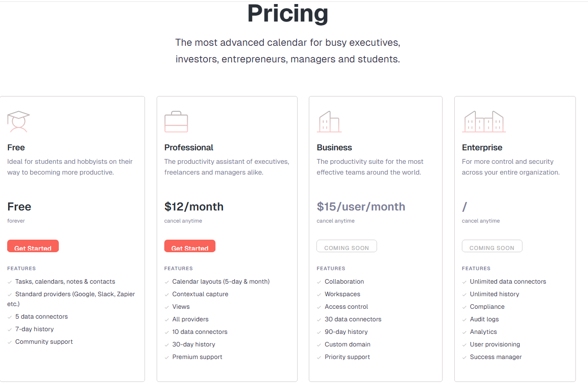This screenshot has width=588, height=390.
Task: Toggle the Unlimited history checkmark
Action: tap(464, 294)
